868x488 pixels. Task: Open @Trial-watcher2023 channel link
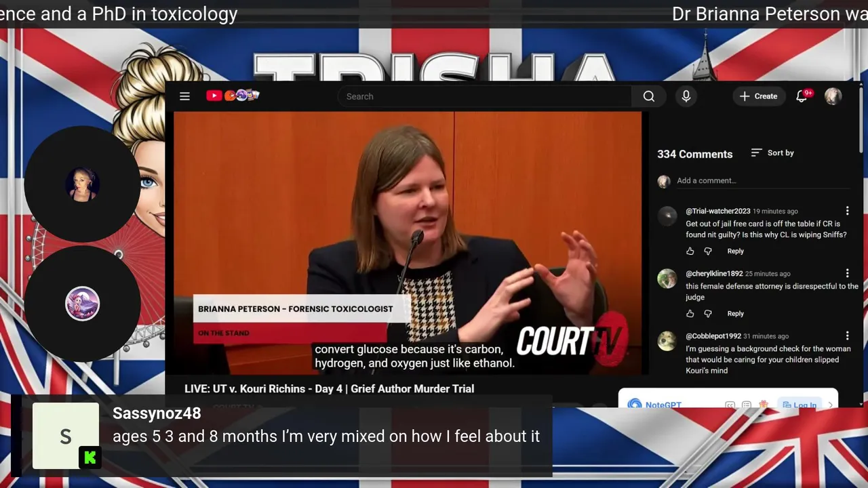tap(717, 211)
